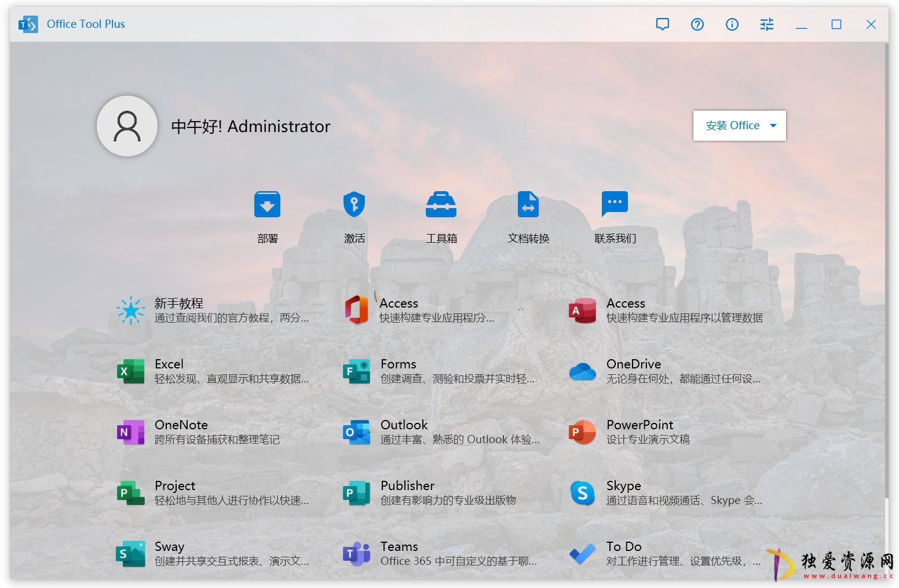The width and height of the screenshot is (899, 588).
Task: Click the greeting text 中午好! Administrator
Action: [x=250, y=126]
